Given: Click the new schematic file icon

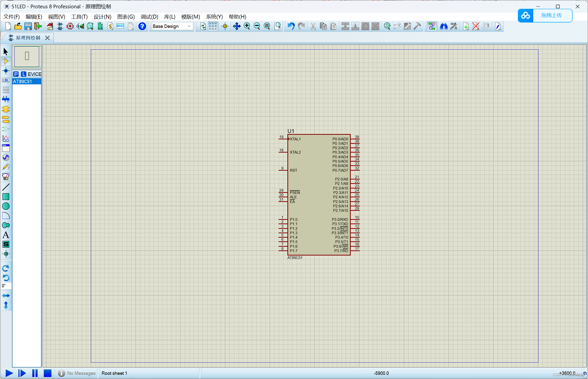Looking at the screenshot, I should point(8,27).
